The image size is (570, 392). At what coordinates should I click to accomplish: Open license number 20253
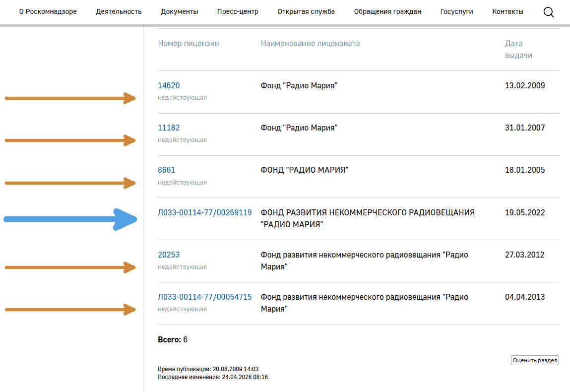pyautogui.click(x=169, y=255)
